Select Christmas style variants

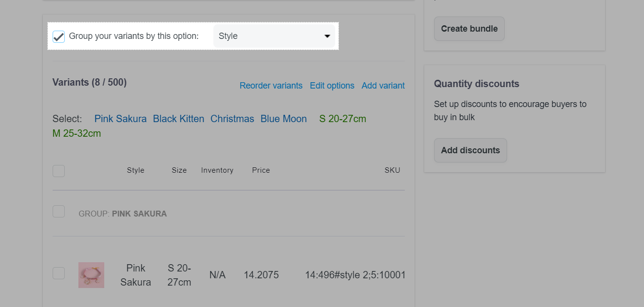point(232,119)
